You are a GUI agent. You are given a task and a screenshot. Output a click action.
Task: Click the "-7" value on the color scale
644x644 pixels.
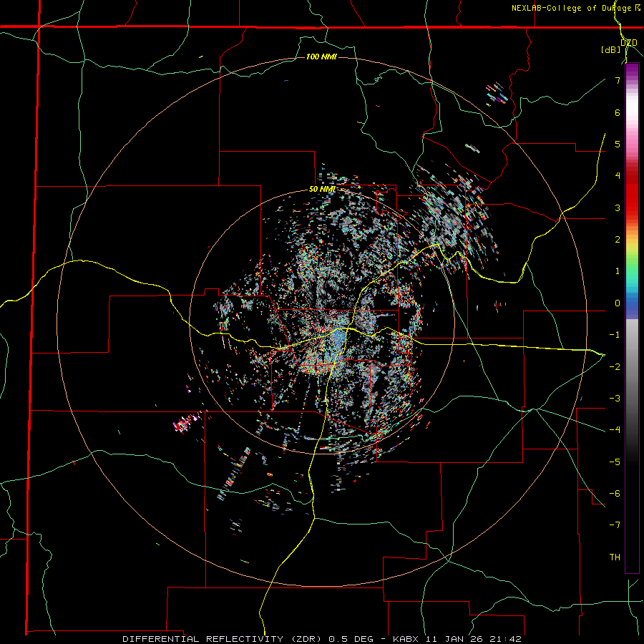coord(615,525)
